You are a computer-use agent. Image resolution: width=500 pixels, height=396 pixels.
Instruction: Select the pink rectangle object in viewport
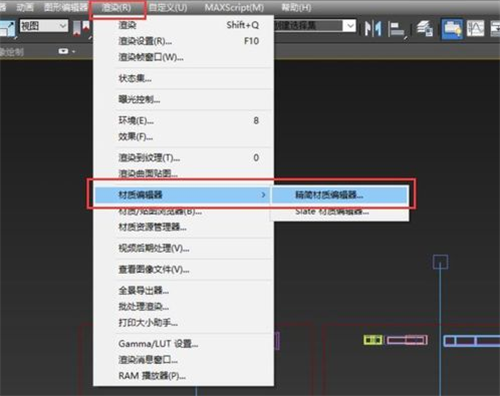pyautogui.click(x=407, y=340)
